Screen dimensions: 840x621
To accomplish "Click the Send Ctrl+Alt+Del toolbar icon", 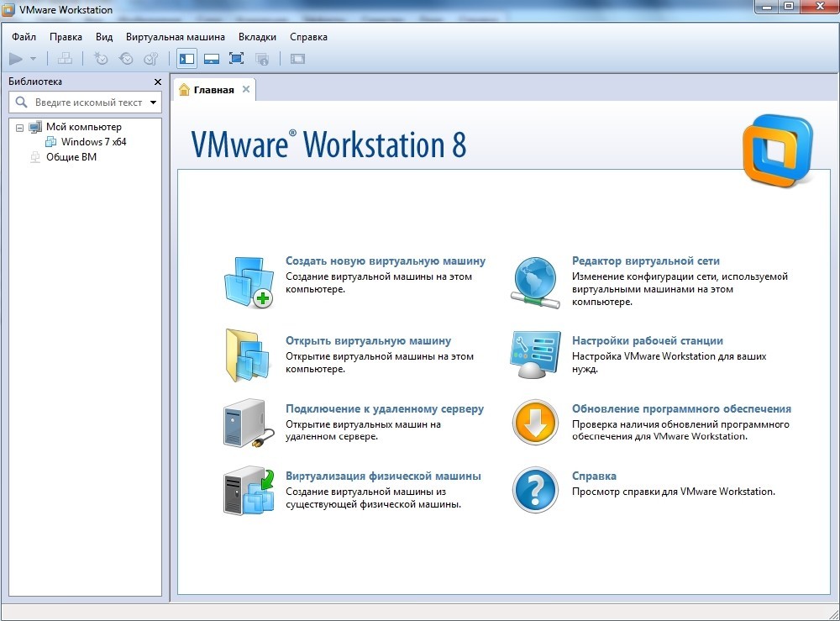I will (65, 59).
